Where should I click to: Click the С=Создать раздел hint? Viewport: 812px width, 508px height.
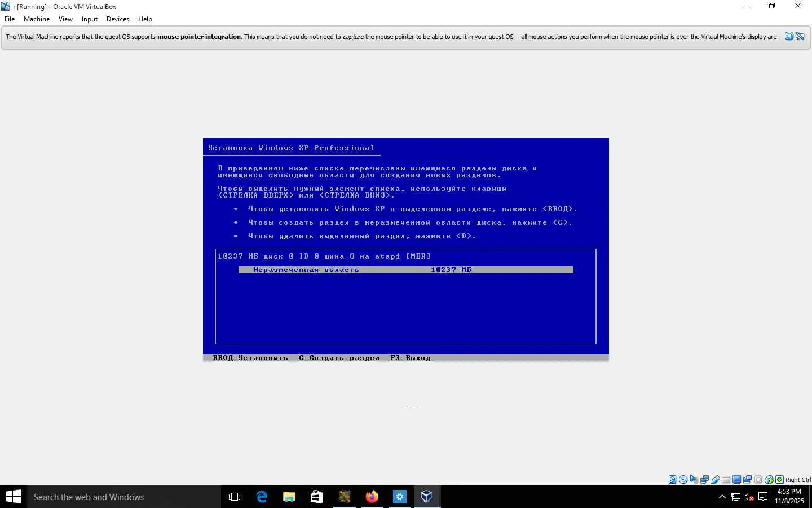point(339,358)
